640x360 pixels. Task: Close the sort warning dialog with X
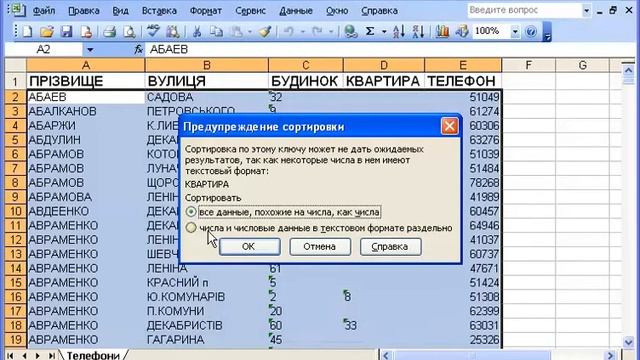coord(449,127)
